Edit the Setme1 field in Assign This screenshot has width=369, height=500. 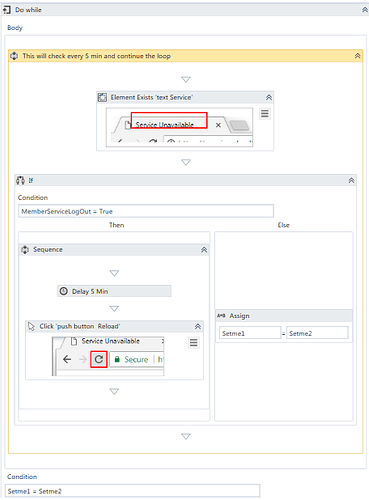tap(250, 333)
